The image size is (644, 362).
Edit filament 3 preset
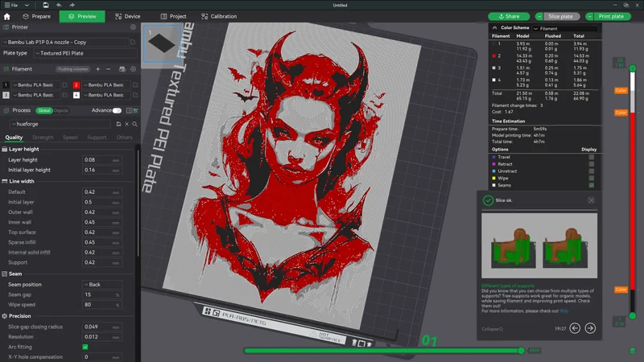click(65, 95)
